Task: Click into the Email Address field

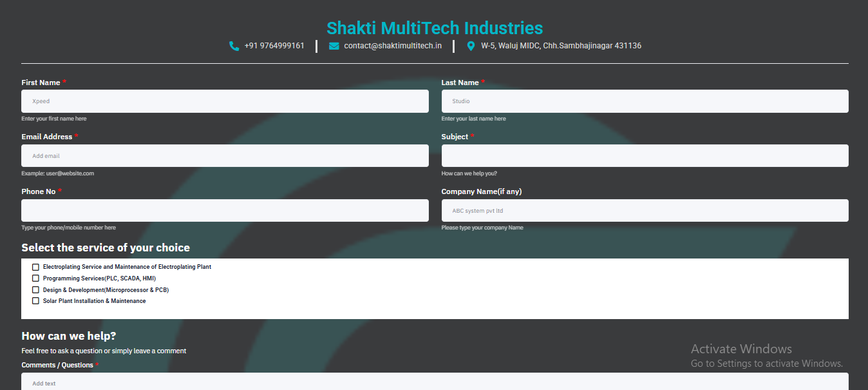Action: pos(225,156)
